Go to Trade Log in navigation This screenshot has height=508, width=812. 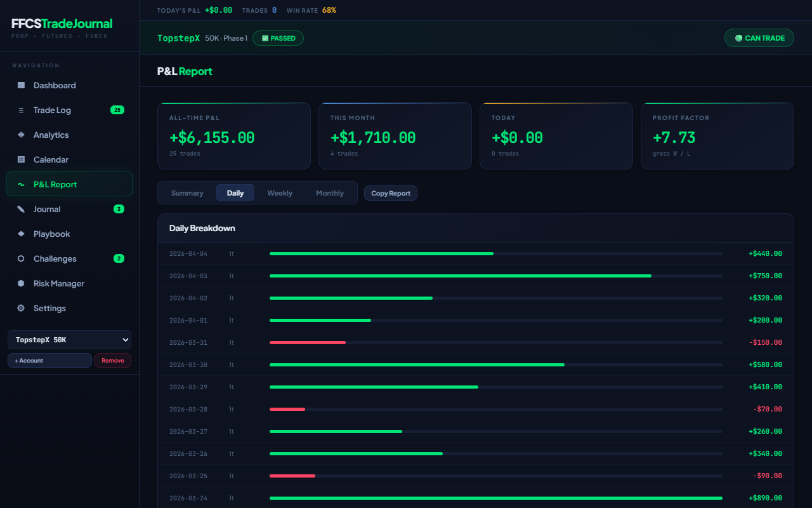69,110
